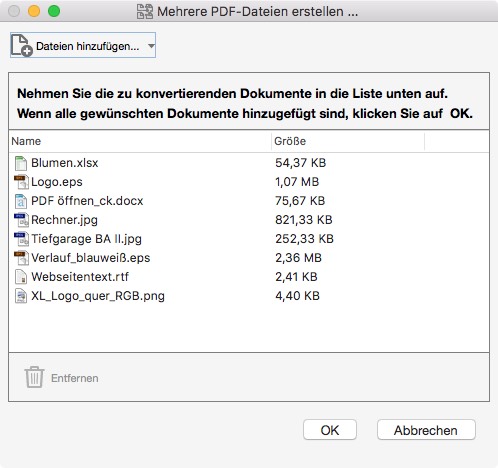Open the Dateien hinzufügen dropdown arrow

[x=151, y=46]
